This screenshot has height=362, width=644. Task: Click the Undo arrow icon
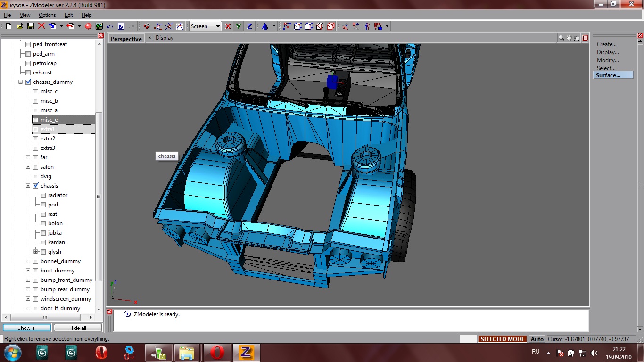110,26
